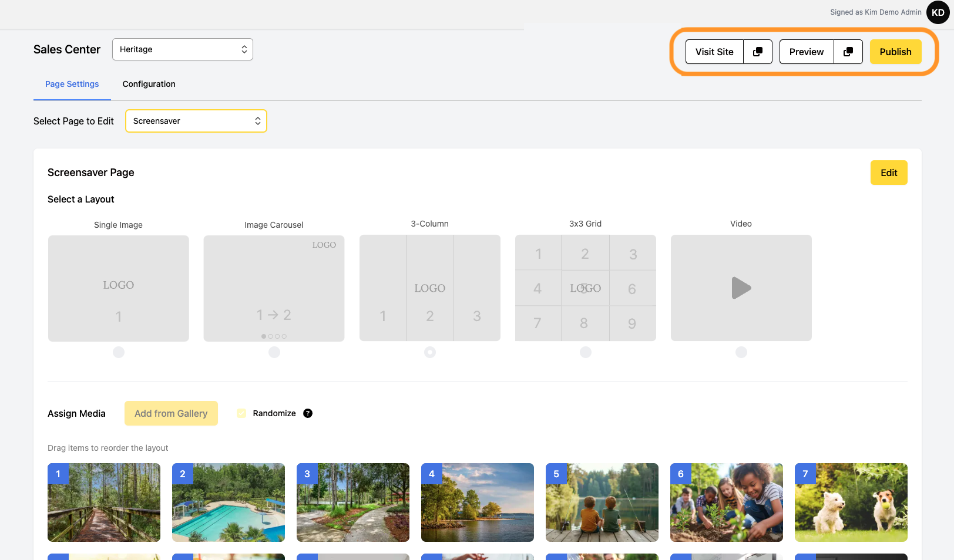Select media image 6 children planting
The height and width of the screenshot is (560, 954).
click(x=727, y=502)
